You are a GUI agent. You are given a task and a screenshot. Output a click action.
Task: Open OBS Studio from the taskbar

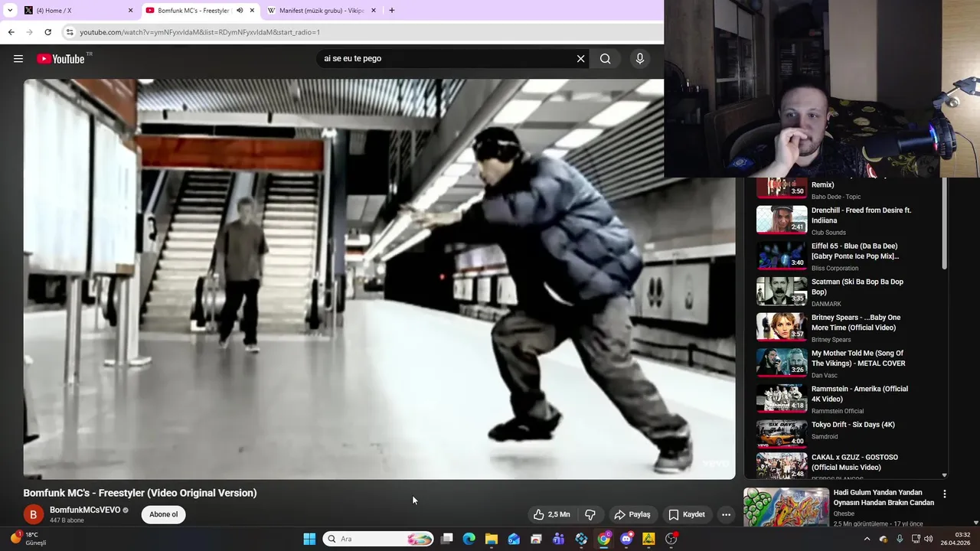click(x=671, y=539)
